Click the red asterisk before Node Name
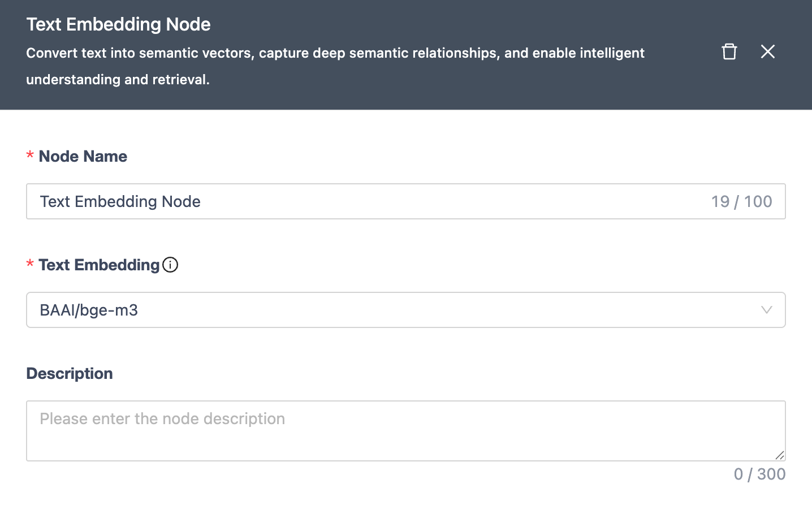The width and height of the screenshot is (812, 518). pyautogui.click(x=30, y=157)
